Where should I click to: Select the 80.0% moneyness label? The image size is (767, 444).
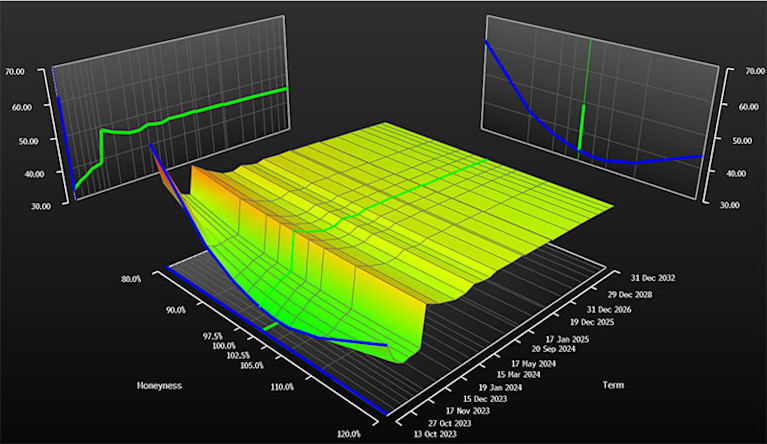(129, 279)
